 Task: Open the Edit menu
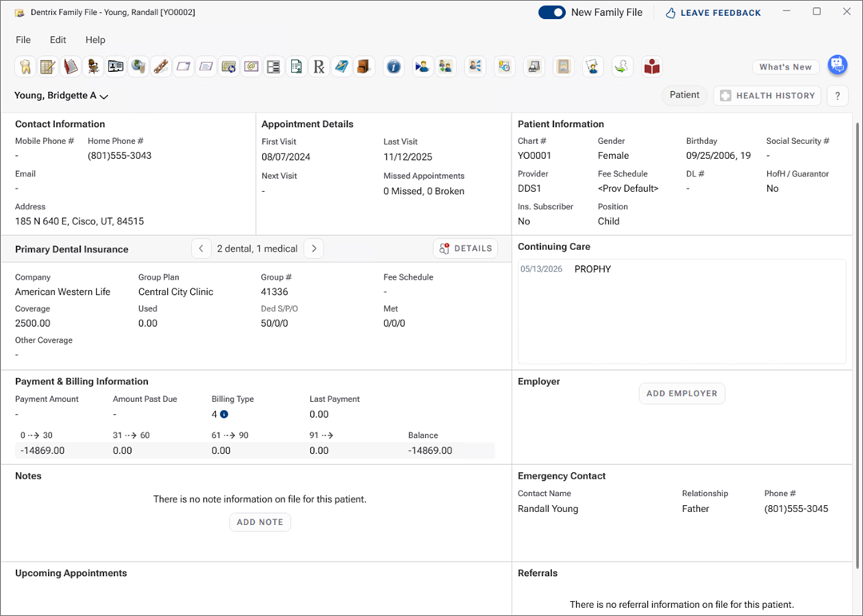click(x=58, y=40)
